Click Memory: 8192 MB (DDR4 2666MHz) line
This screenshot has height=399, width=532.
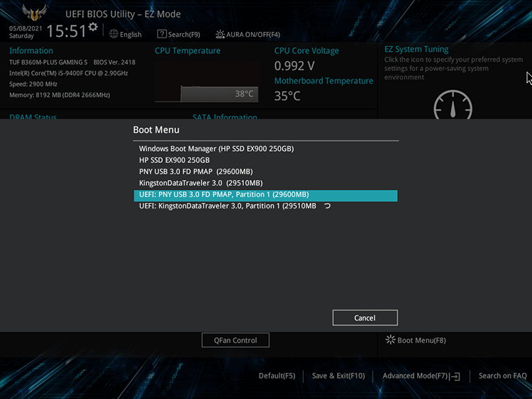60,95
